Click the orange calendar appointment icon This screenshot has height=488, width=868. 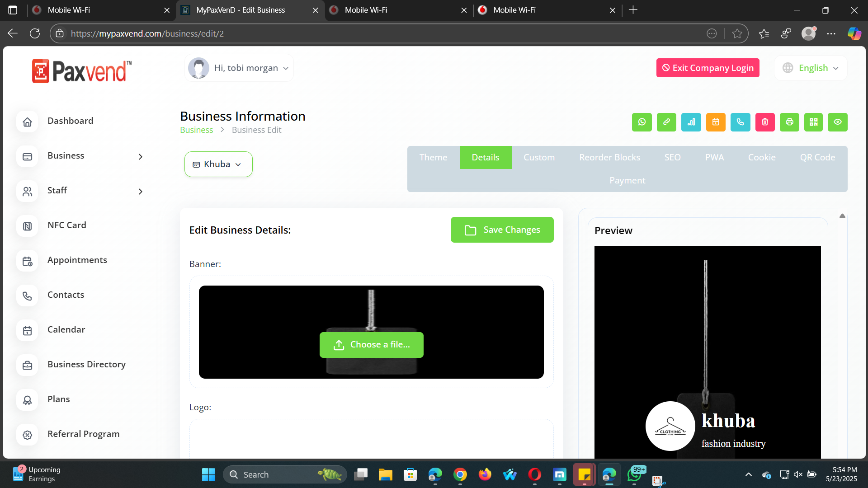click(x=716, y=122)
